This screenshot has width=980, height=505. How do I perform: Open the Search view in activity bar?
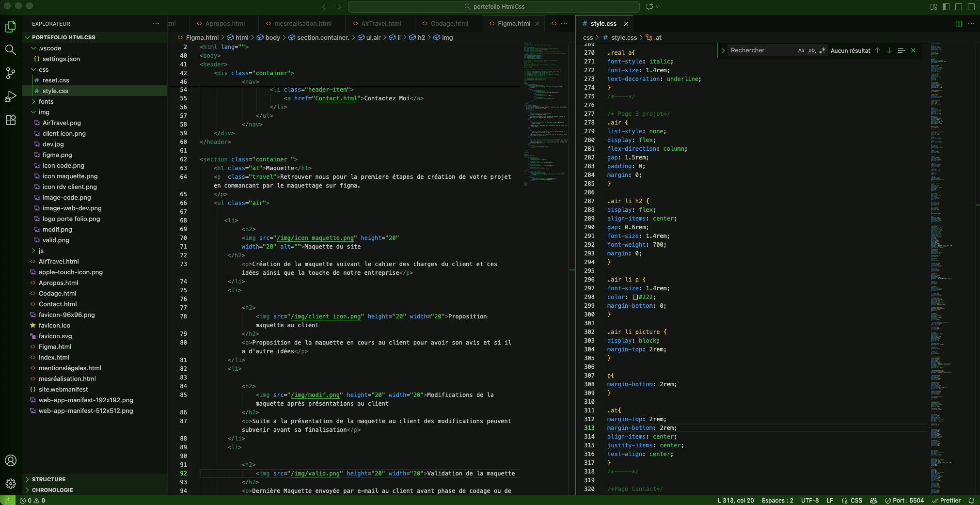coord(10,50)
